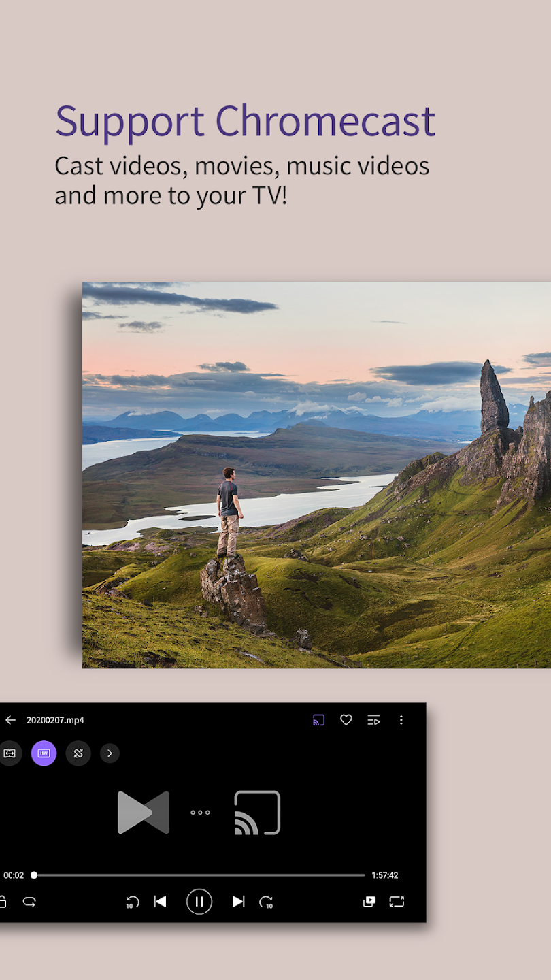Tap the Chromecast icon in the player header
The image size is (551, 980).
[x=318, y=720]
